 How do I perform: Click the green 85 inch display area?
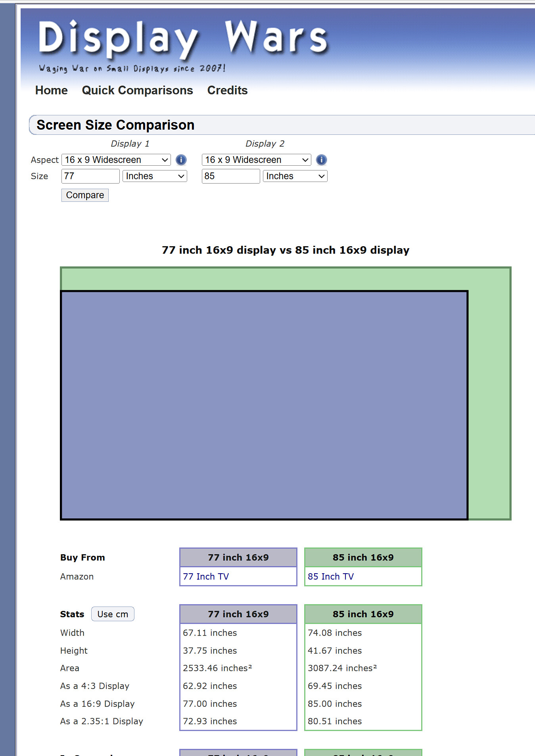[489, 396]
